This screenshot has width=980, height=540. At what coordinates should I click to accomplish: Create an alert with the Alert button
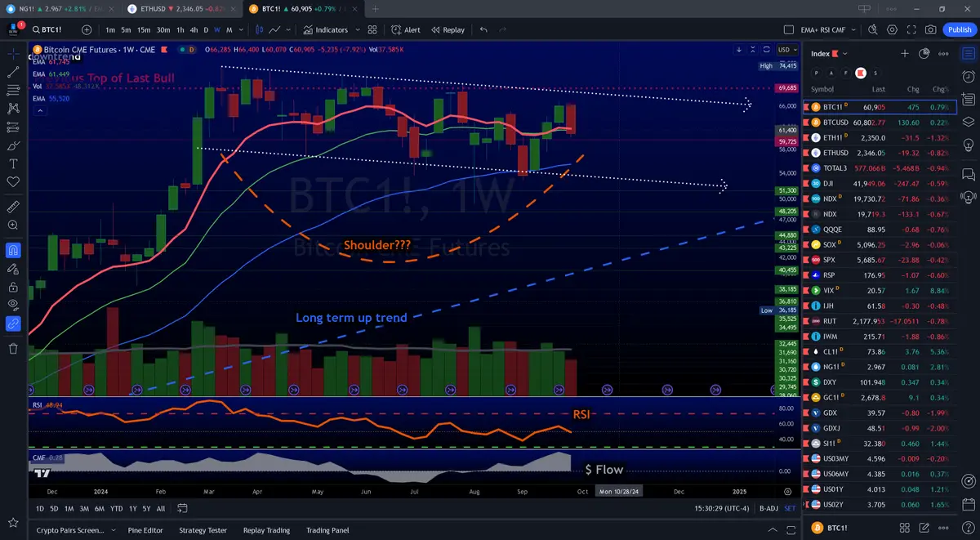(405, 29)
